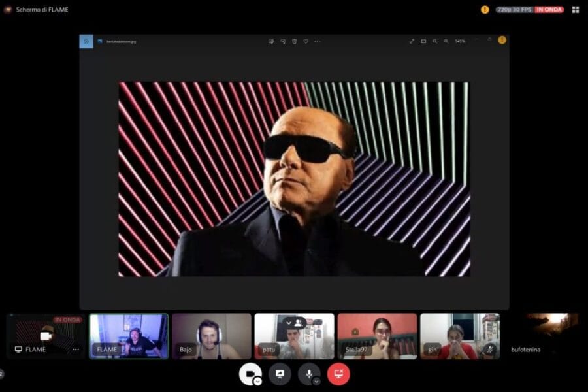Click yellow warning icon near stream quality

point(485,10)
